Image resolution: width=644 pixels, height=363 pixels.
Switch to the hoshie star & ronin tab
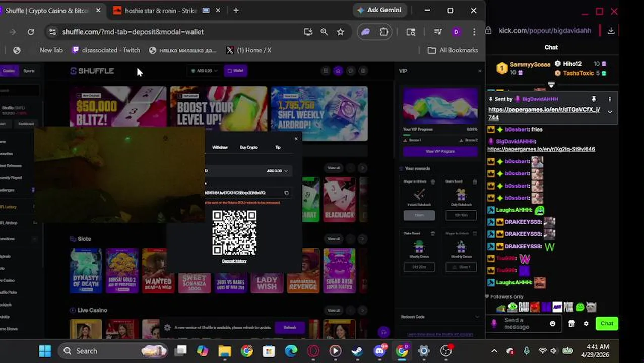coord(161,10)
